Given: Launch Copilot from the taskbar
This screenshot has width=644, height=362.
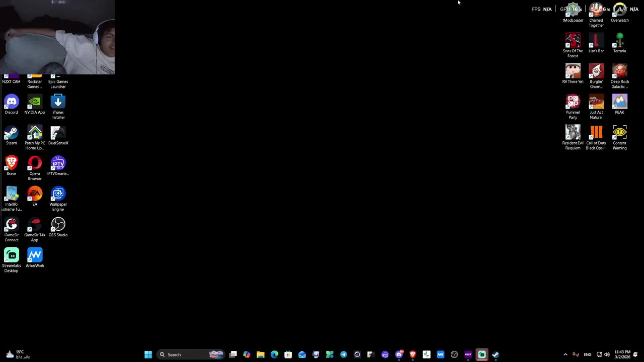Looking at the screenshot, I should (x=247, y=354).
